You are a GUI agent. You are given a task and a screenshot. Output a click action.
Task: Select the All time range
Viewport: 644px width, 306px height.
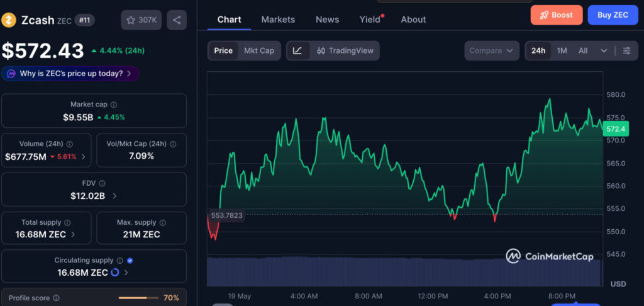pyautogui.click(x=583, y=50)
